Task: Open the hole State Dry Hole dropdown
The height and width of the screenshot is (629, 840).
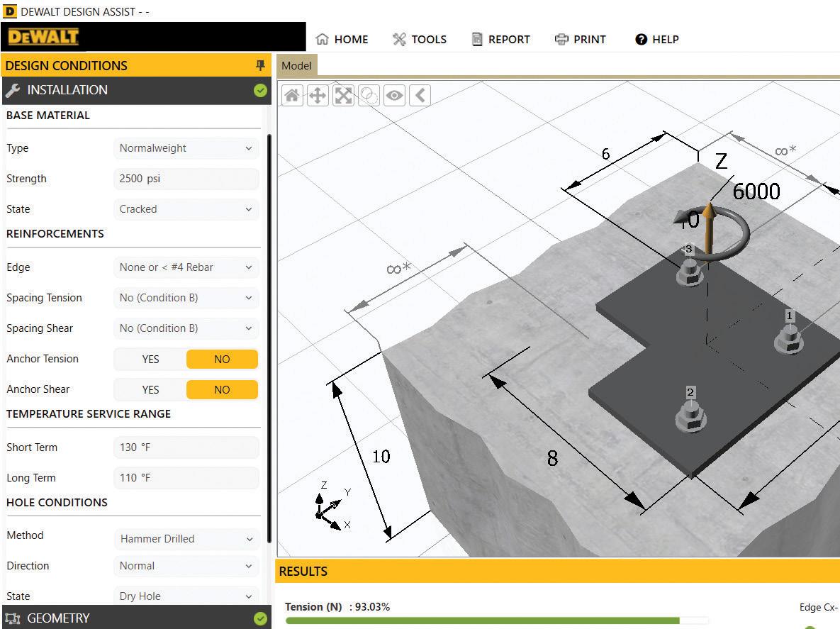Action: click(x=186, y=596)
